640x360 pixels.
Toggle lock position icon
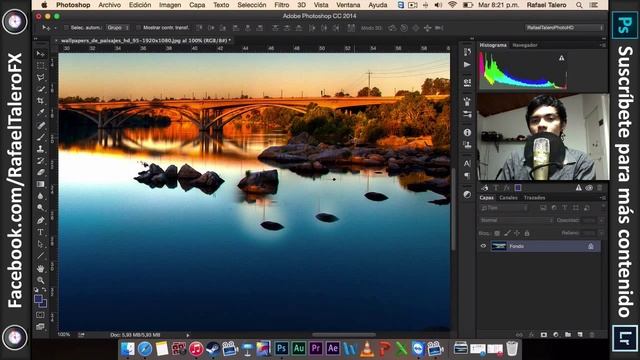(517, 233)
